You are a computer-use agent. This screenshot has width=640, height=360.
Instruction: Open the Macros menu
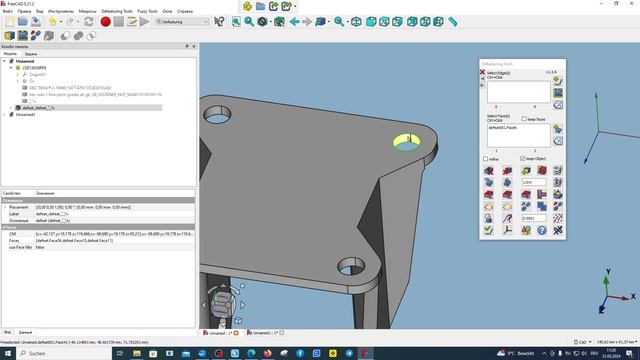pyautogui.click(x=87, y=11)
